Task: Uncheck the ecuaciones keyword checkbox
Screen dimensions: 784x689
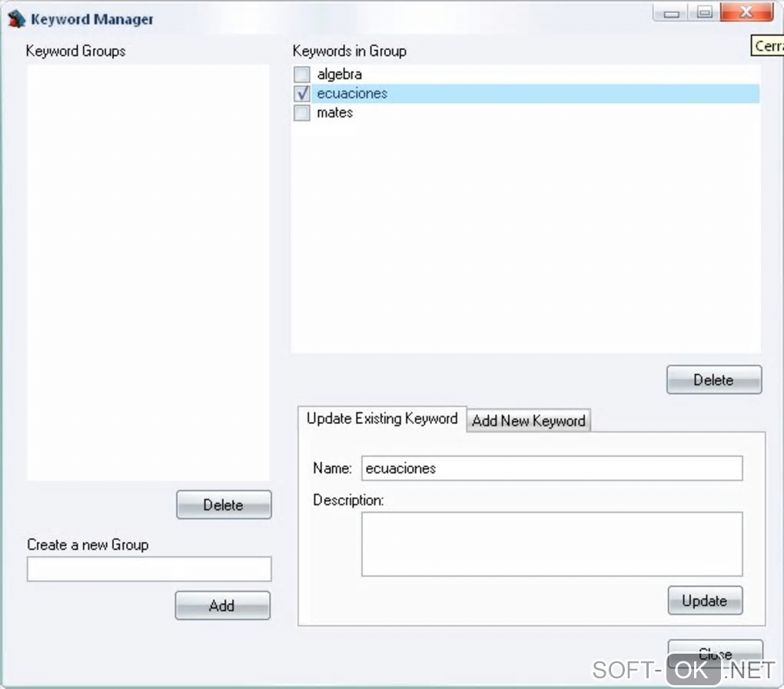Action: (x=302, y=94)
